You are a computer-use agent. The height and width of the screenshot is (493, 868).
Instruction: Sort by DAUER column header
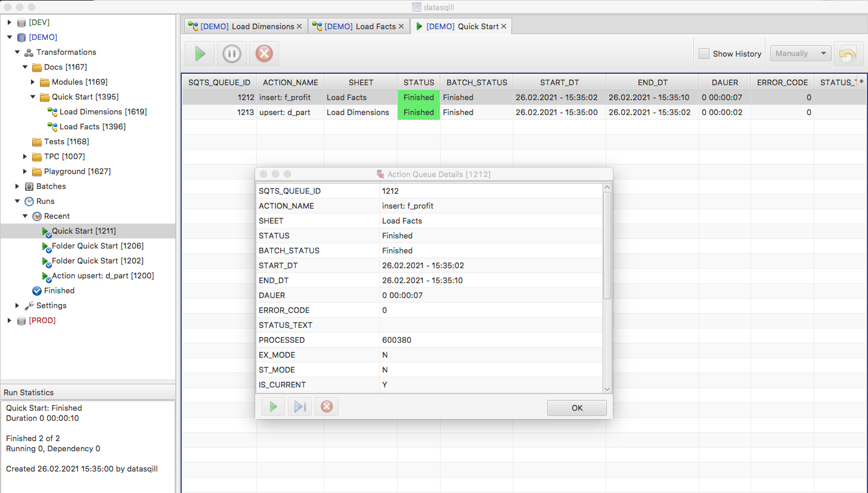724,82
